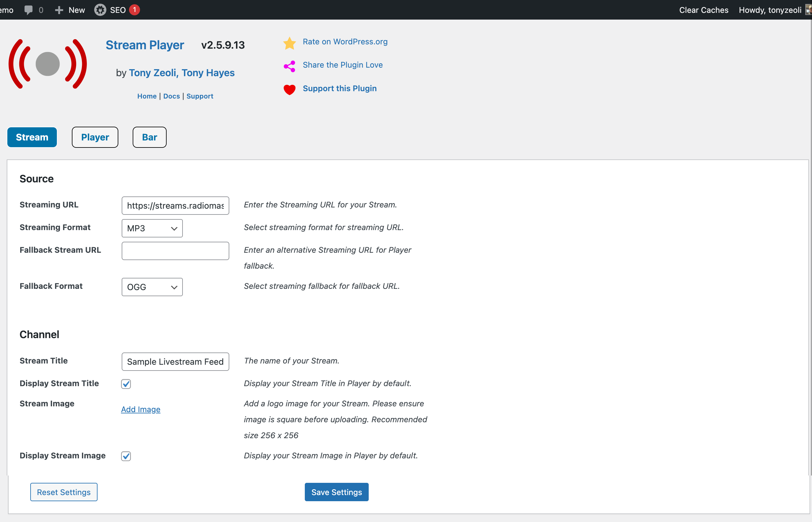Open Support this Plugin link
This screenshot has width=812, height=522.
coord(340,88)
